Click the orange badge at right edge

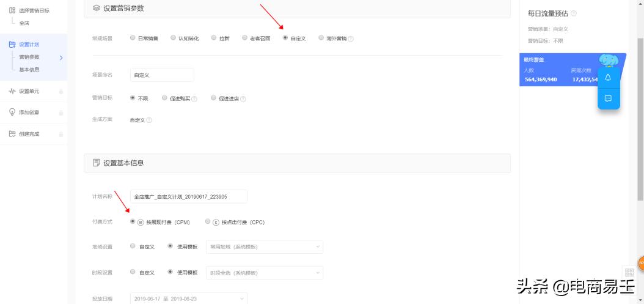641,263
